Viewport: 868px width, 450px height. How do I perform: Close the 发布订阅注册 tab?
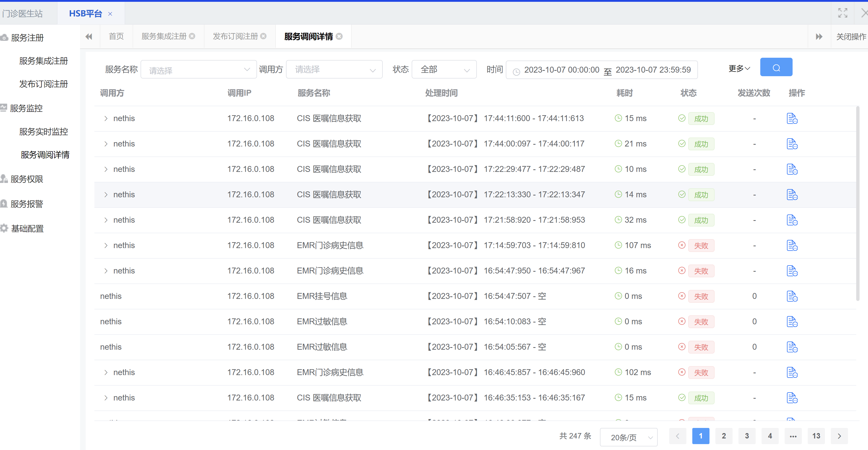263,36
